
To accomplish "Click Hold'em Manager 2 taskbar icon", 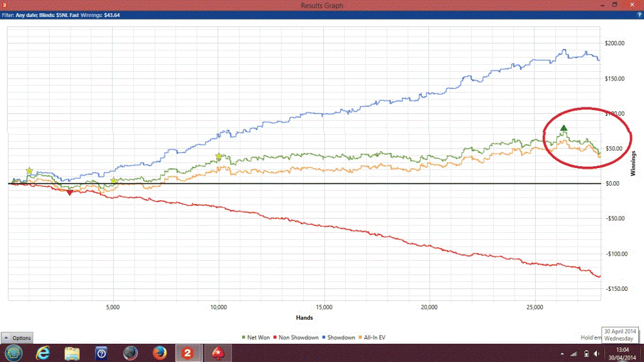I will (187, 353).
